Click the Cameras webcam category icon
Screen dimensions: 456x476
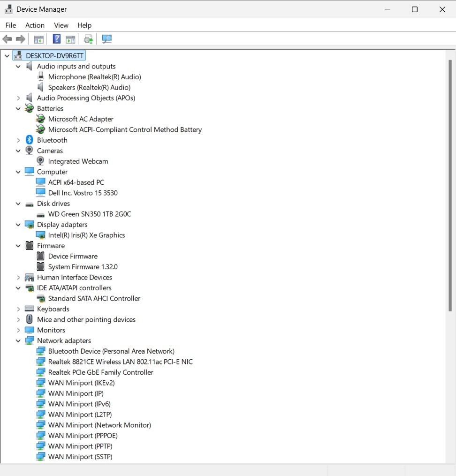click(x=29, y=150)
